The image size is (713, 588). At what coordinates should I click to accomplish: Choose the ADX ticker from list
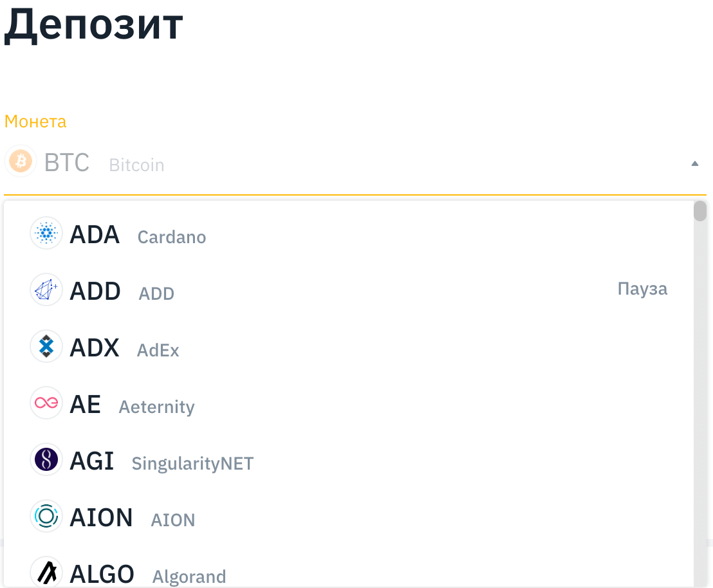95,348
